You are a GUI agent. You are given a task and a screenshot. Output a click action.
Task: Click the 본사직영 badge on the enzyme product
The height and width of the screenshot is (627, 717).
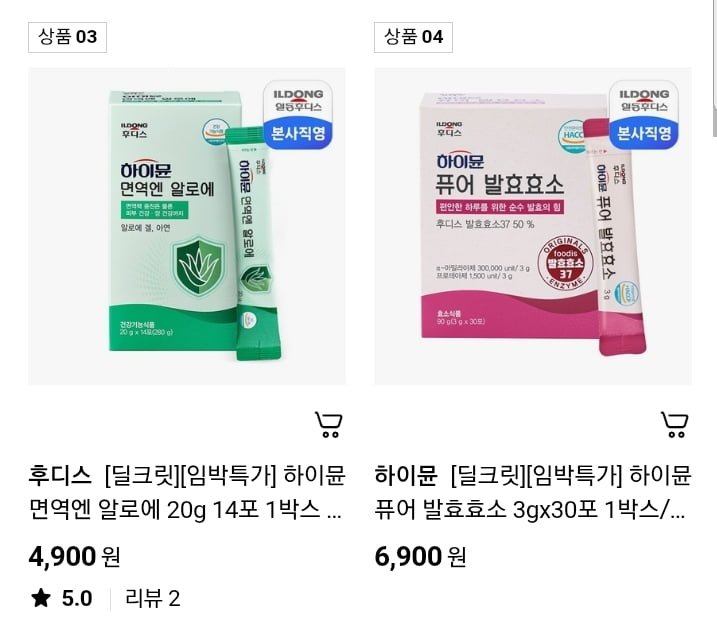(x=644, y=134)
